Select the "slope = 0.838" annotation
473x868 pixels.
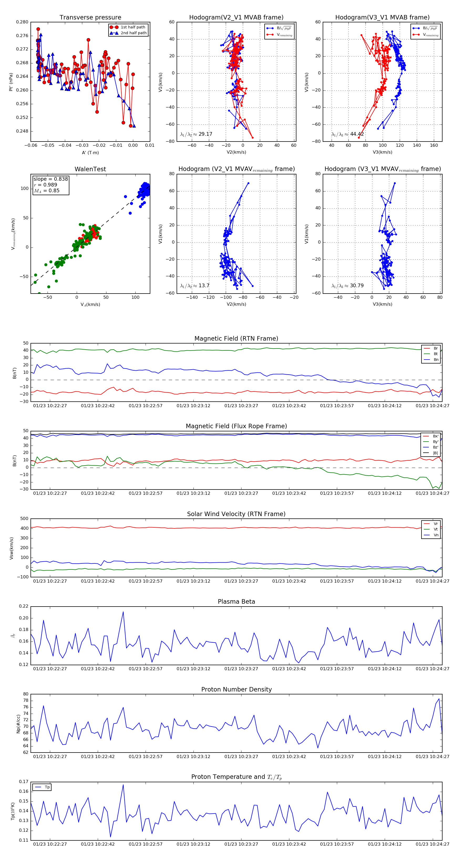[x=50, y=179]
